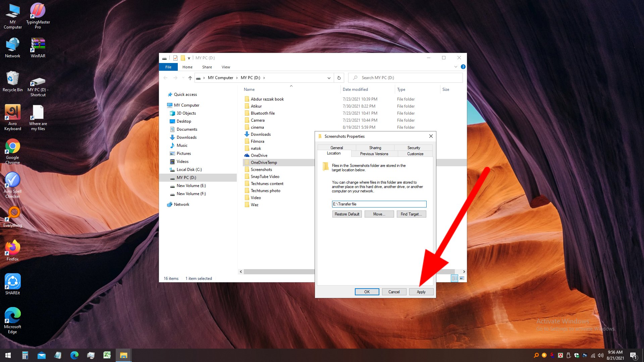Open Excel from the taskbar
This screenshot has height=362, width=644.
[107, 355]
